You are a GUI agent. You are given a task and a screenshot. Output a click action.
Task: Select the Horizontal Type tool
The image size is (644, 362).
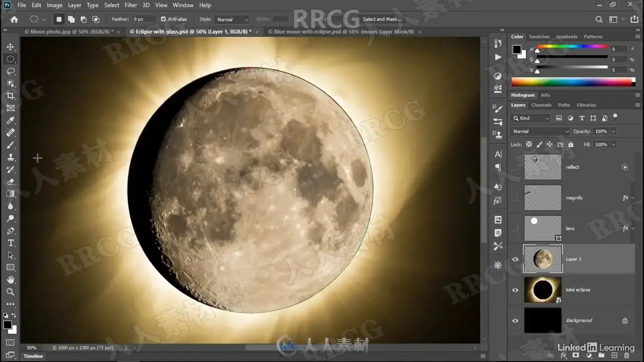pyautogui.click(x=11, y=243)
